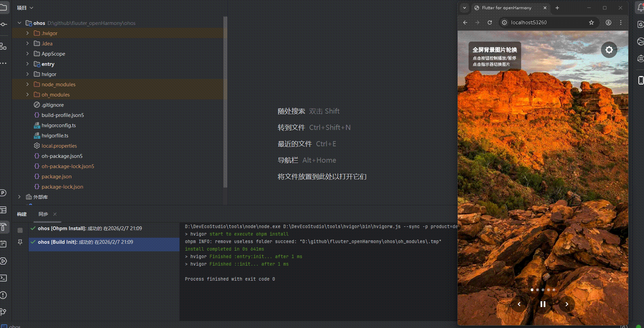Switch to the 构建 tab
The height and width of the screenshot is (328, 644).
(x=22, y=214)
